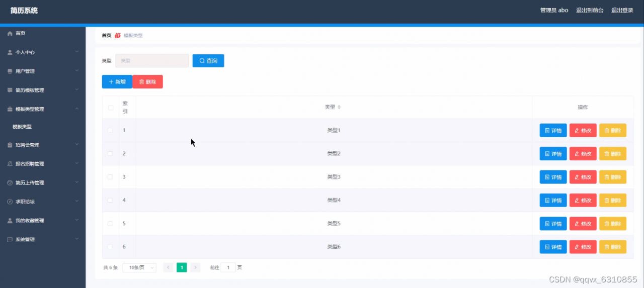Expand the 简历模板管理 chevron
Image resolution: width=644 pixels, height=288 pixels.
(77, 90)
